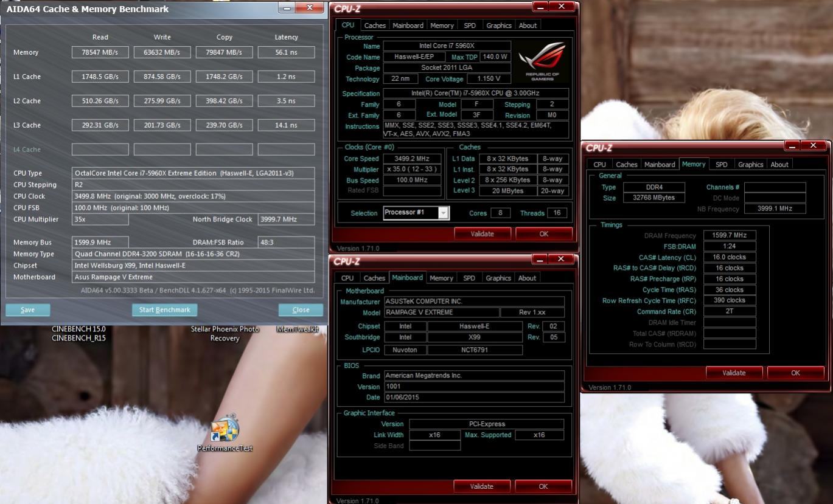Click BIOS Date 01/06/2015 value
This screenshot has height=504, width=833.
tap(474, 398)
